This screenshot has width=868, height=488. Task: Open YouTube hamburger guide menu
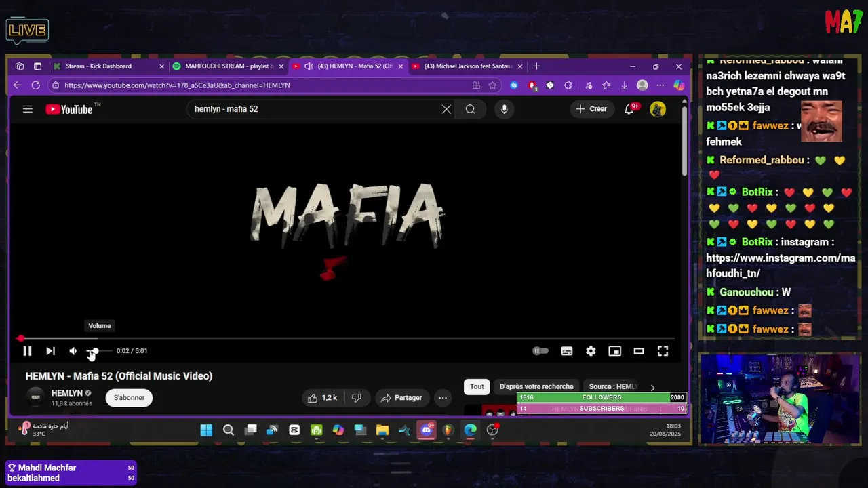click(x=28, y=109)
